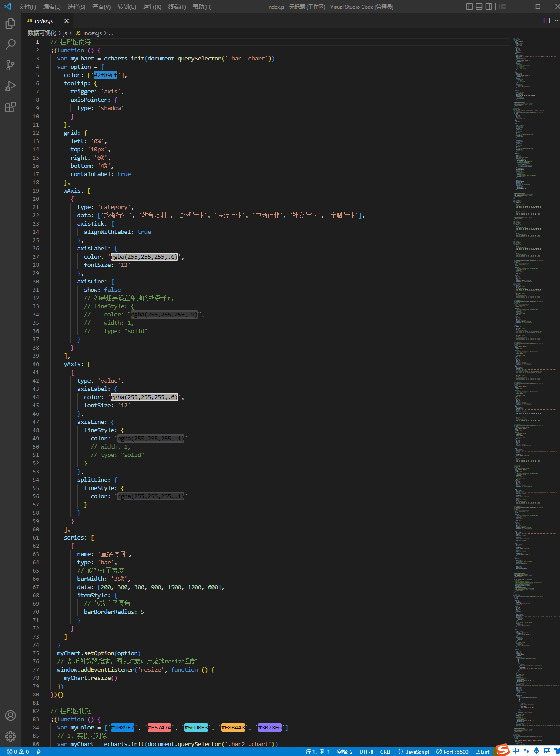Image resolution: width=560 pixels, height=756 pixels.
Task: Toggle the bottom panel layout button
Action: tap(479, 7)
